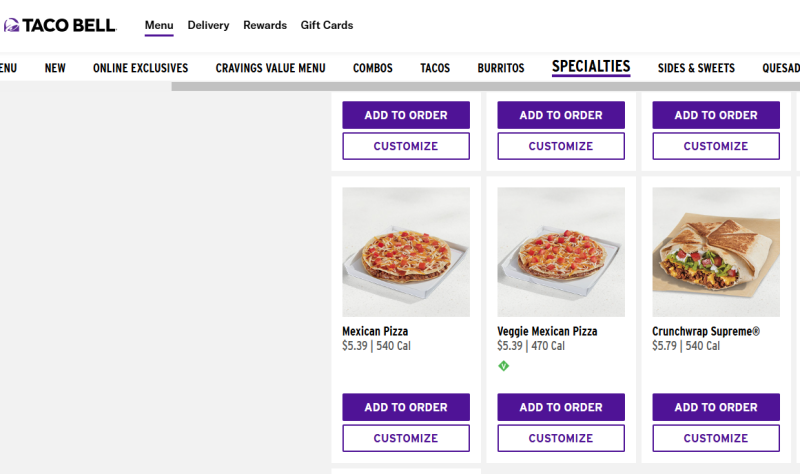800x474 pixels.
Task: Click the Taco Bell logo
Action: pyautogui.click(x=60, y=25)
